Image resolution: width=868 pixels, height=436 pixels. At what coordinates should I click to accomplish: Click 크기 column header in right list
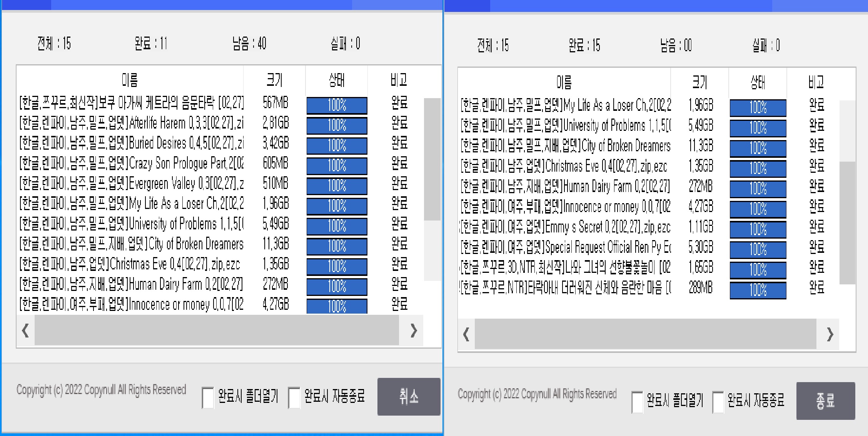pos(699,82)
